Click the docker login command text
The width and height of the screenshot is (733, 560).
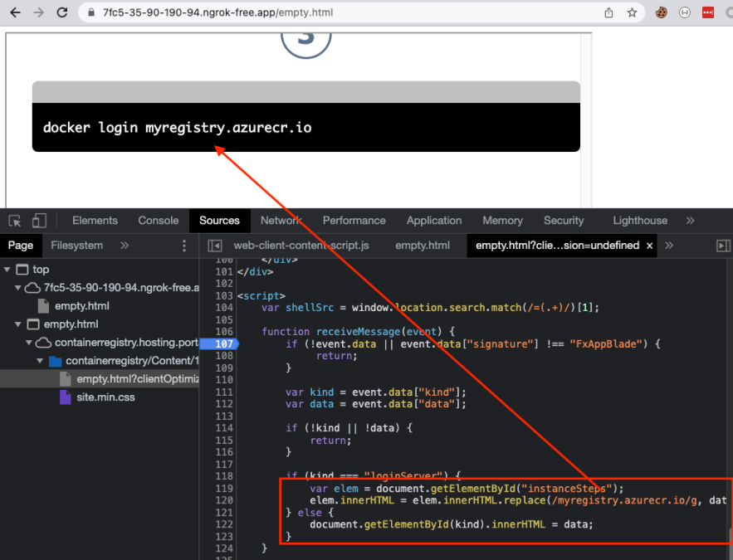(177, 128)
